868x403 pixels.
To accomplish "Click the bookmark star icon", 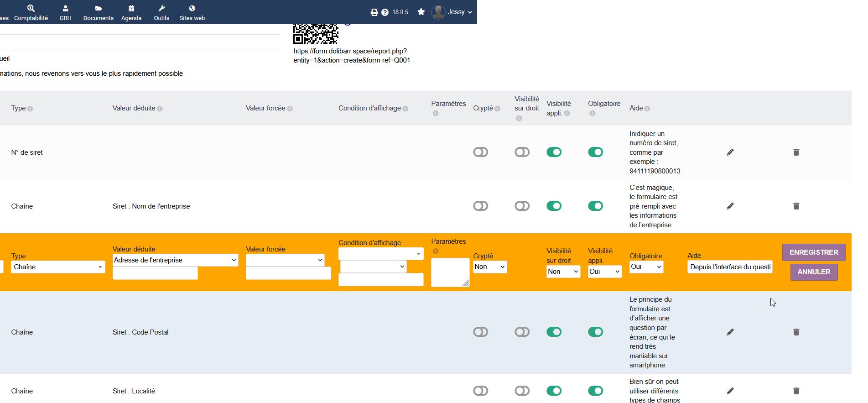I will click(x=421, y=12).
